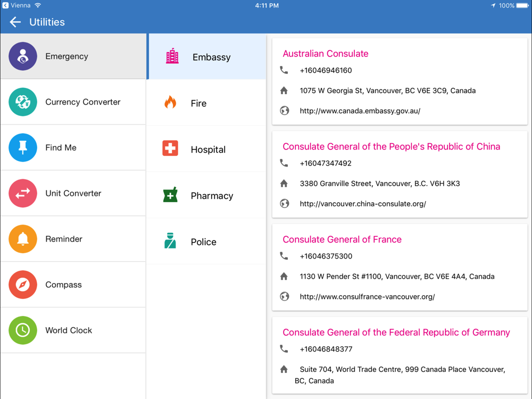532x399 pixels.
Task: Tap phone icon beside +16047347492
Action: click(x=284, y=163)
